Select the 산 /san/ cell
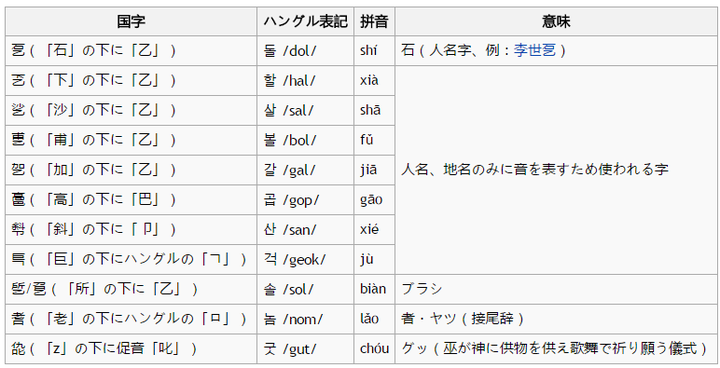This screenshot has width=720, height=368. click(305, 229)
